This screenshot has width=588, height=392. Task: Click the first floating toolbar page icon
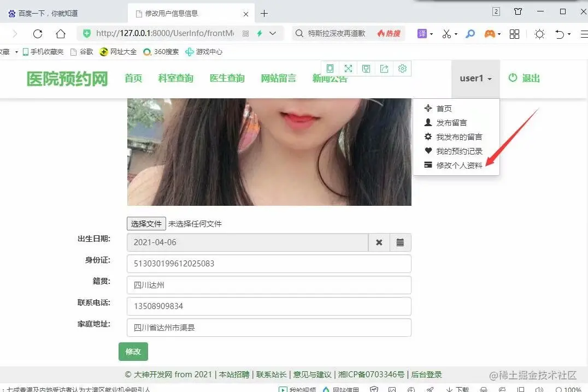[330, 69]
